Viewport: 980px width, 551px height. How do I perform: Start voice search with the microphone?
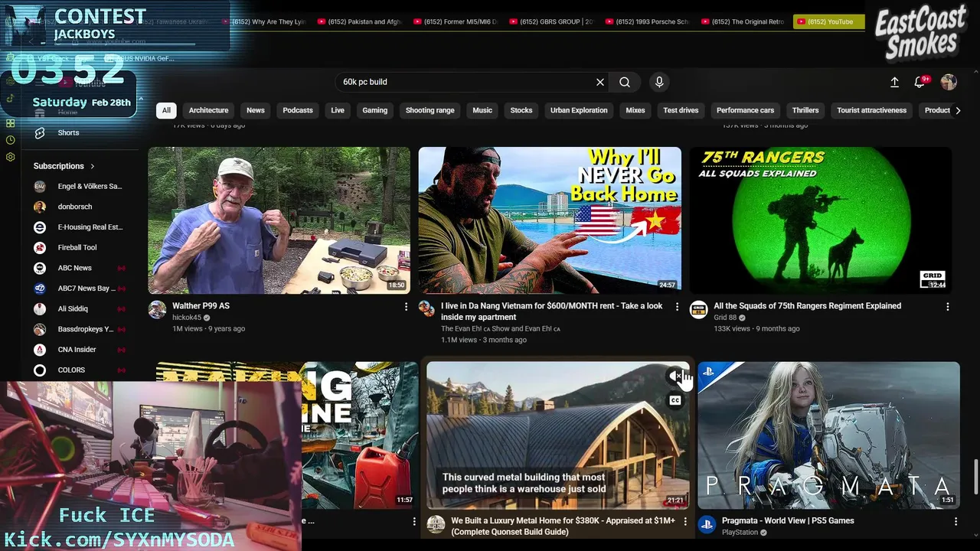659,82
